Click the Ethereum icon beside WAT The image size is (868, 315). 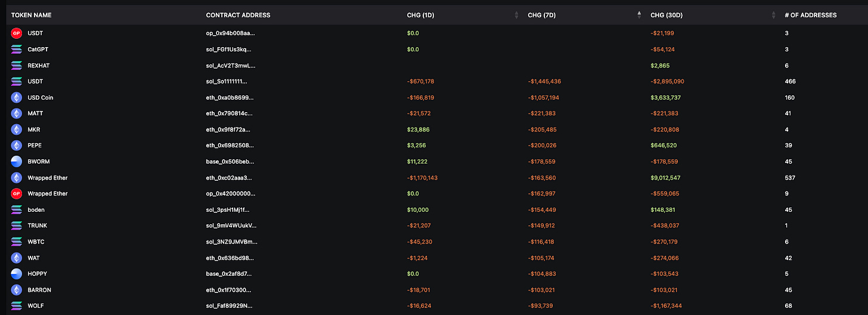tap(16, 258)
